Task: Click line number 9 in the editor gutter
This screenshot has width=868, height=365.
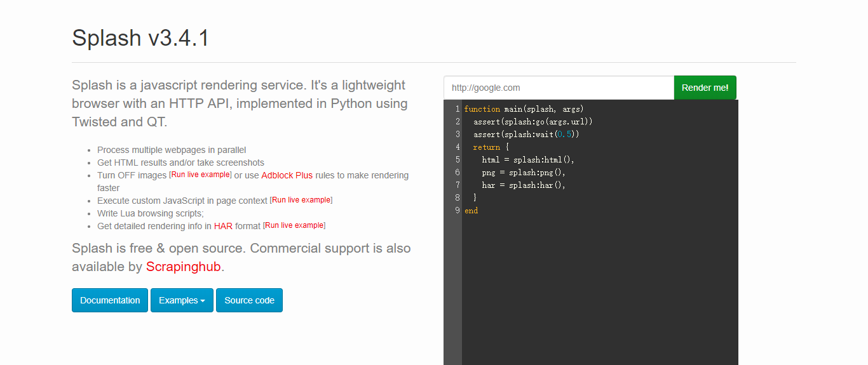Action: [457, 211]
